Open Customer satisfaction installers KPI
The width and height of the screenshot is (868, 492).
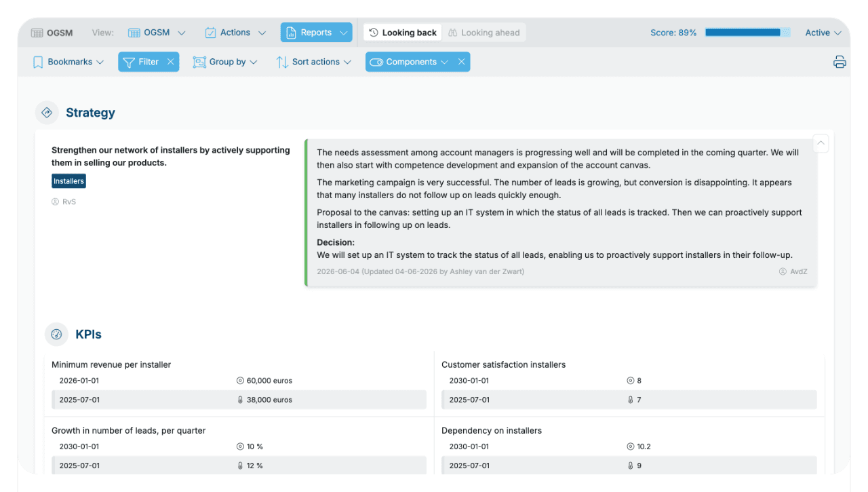[503, 364]
